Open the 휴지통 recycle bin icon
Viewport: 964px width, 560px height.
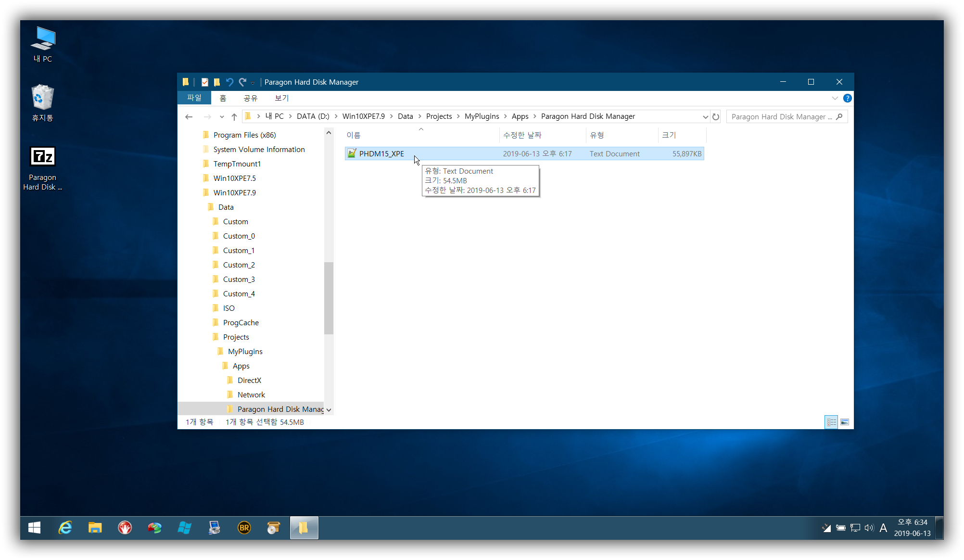43,102
